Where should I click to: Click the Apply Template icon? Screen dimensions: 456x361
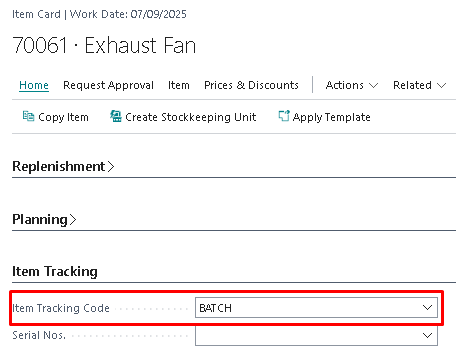(x=284, y=116)
